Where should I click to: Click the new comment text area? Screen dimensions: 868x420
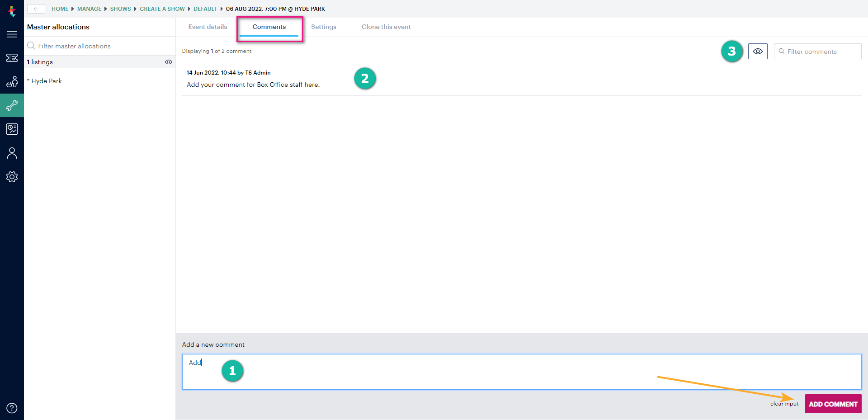[x=522, y=372]
